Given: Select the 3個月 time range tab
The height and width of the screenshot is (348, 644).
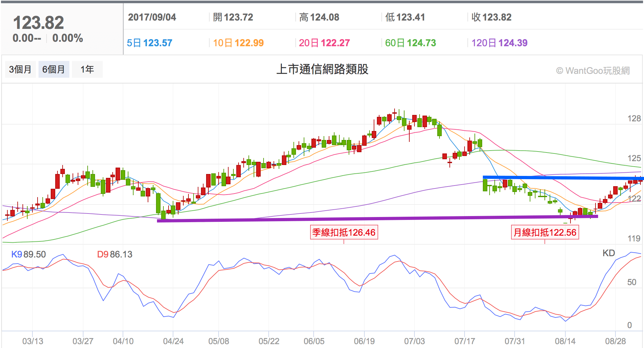Looking at the screenshot, I should [x=20, y=69].
